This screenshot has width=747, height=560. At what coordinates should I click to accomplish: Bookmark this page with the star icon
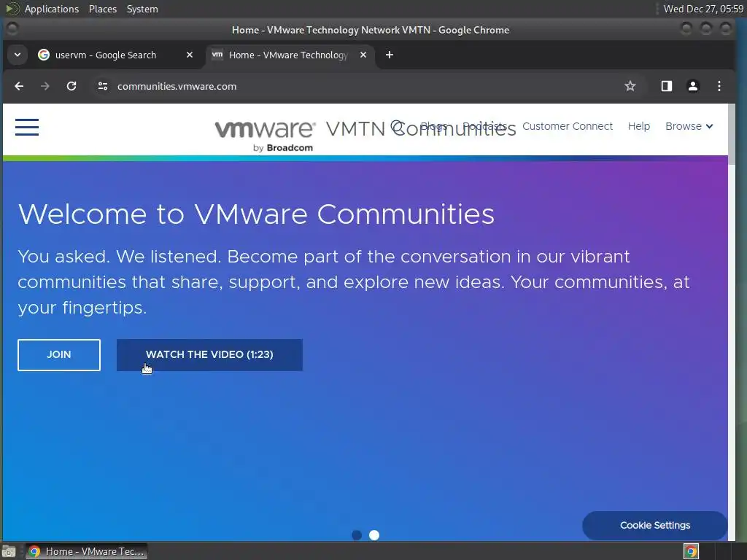coord(630,86)
